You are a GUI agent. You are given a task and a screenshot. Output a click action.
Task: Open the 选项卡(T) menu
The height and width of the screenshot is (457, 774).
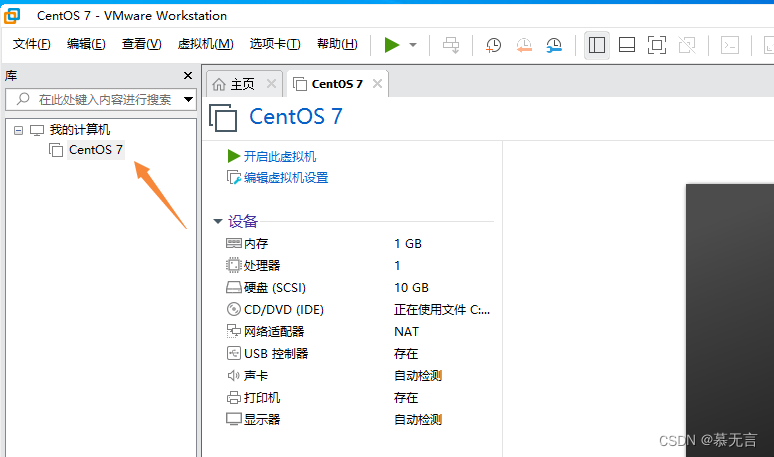coord(275,44)
